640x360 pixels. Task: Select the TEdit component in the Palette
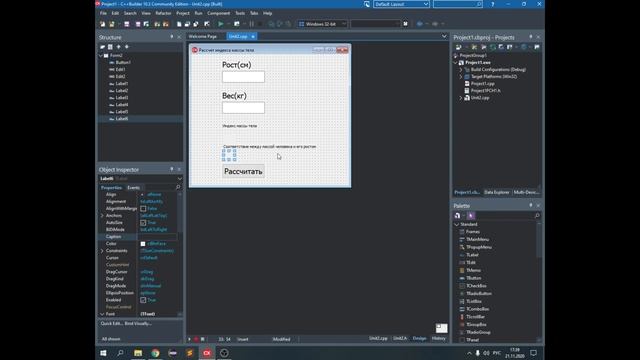[471, 262]
